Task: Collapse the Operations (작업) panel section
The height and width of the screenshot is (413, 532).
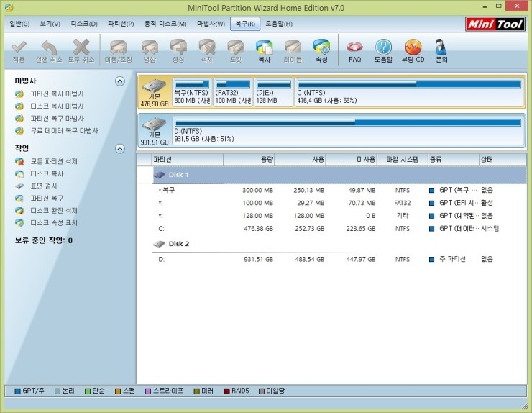Action: pos(120,149)
